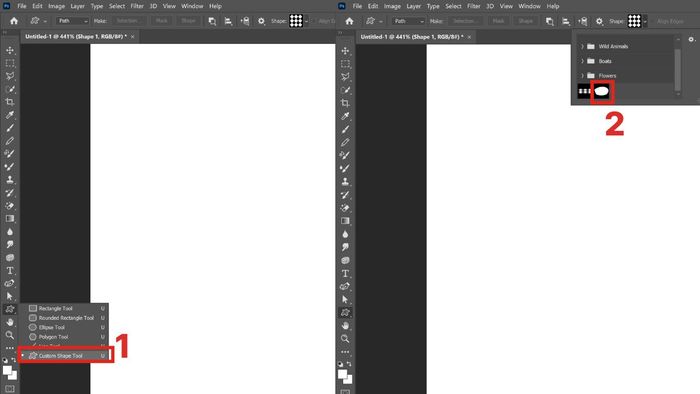The height and width of the screenshot is (394, 700).
Task: Reset default colors in left window
Action: 5,360
